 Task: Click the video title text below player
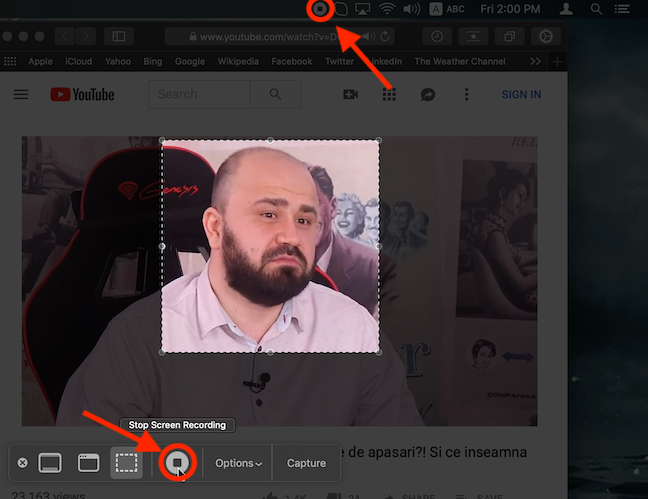[x=434, y=452]
